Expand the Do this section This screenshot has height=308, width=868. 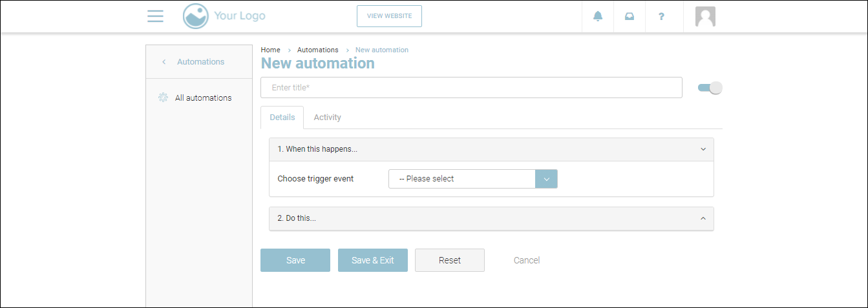(703, 218)
